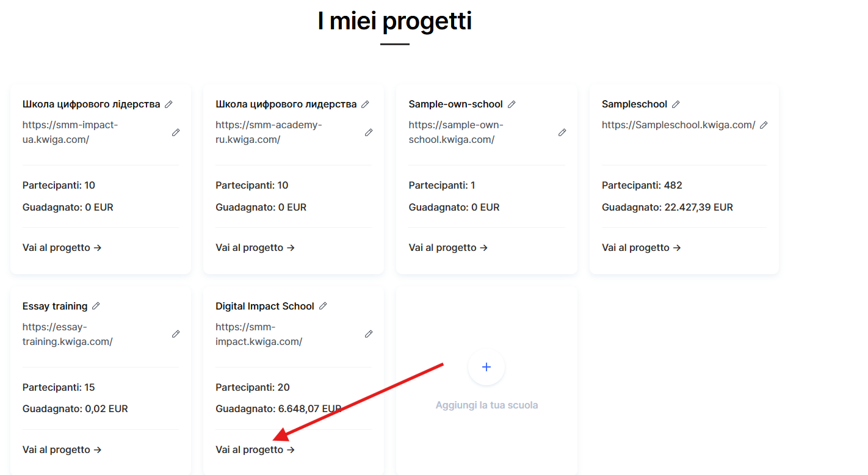Image resolution: width=868 pixels, height=475 pixels.
Task: Edit URL pencil for sample-own-school.kwiga.com
Action: point(562,132)
